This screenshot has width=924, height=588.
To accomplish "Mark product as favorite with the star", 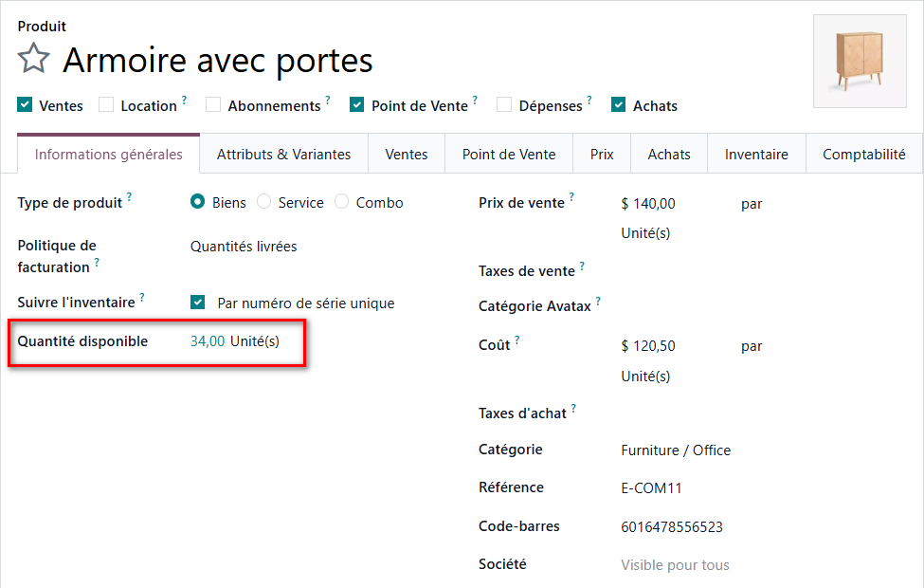I will coord(33,59).
